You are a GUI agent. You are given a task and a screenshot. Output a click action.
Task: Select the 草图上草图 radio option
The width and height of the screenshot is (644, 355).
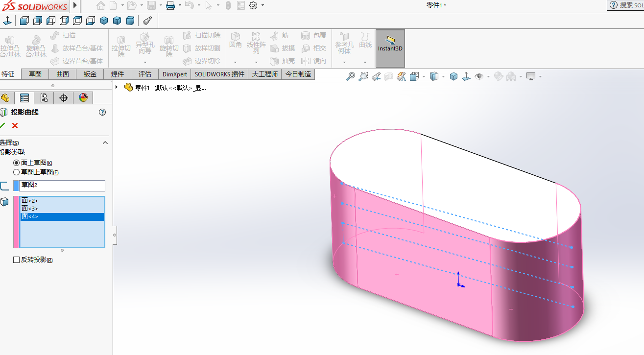pyautogui.click(x=17, y=172)
